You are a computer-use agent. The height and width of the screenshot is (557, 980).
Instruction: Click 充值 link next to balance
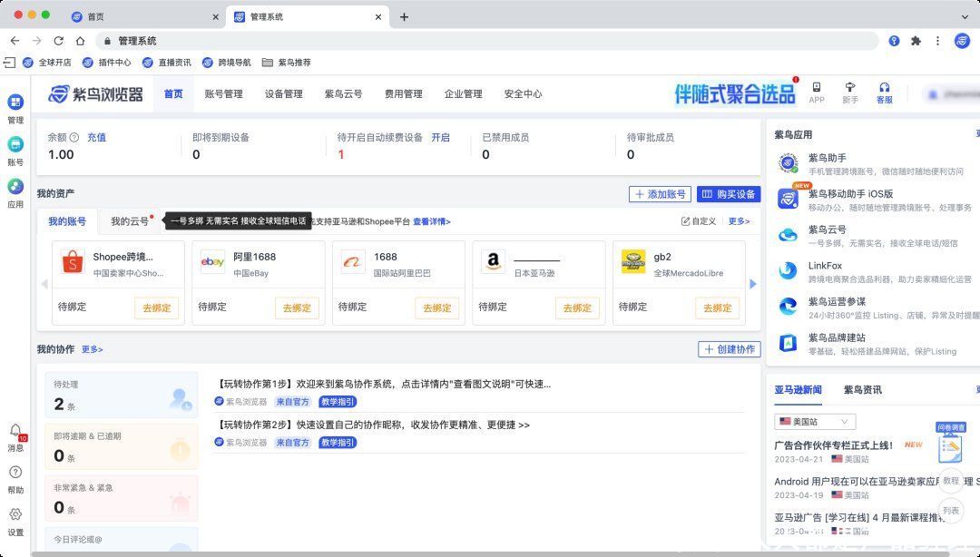(x=96, y=138)
